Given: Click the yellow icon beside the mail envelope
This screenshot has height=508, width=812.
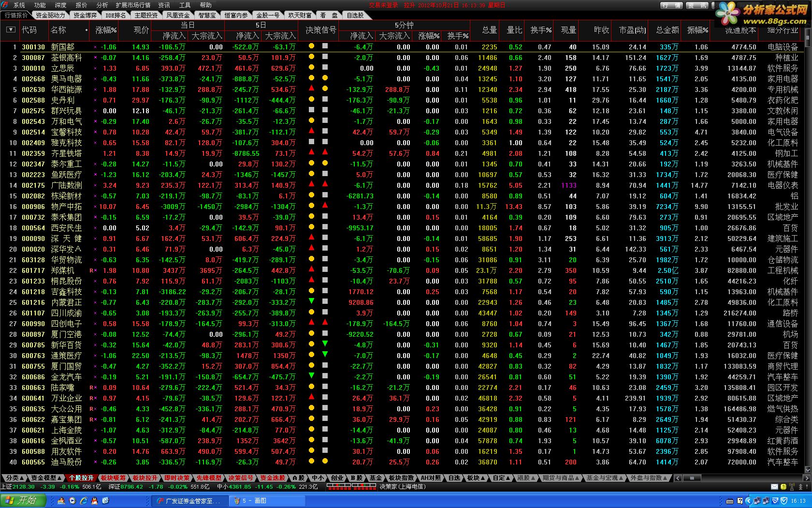Looking at the screenshot, I should pyautogui.click(x=783, y=487).
